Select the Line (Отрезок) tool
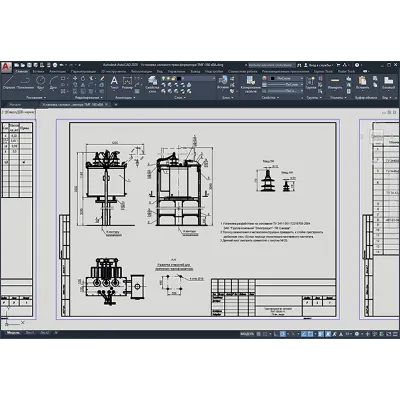Viewport: 400px width, 400px height. coord(9,83)
